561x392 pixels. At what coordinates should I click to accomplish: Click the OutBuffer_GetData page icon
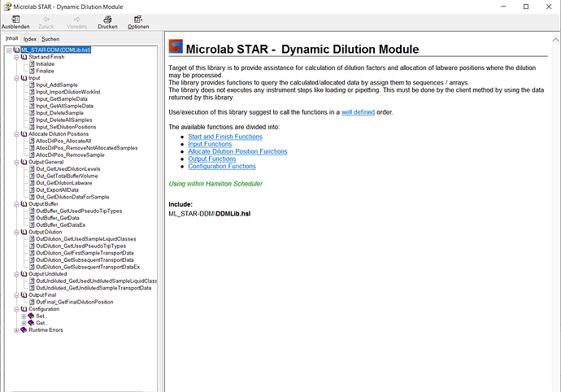[x=32, y=218]
